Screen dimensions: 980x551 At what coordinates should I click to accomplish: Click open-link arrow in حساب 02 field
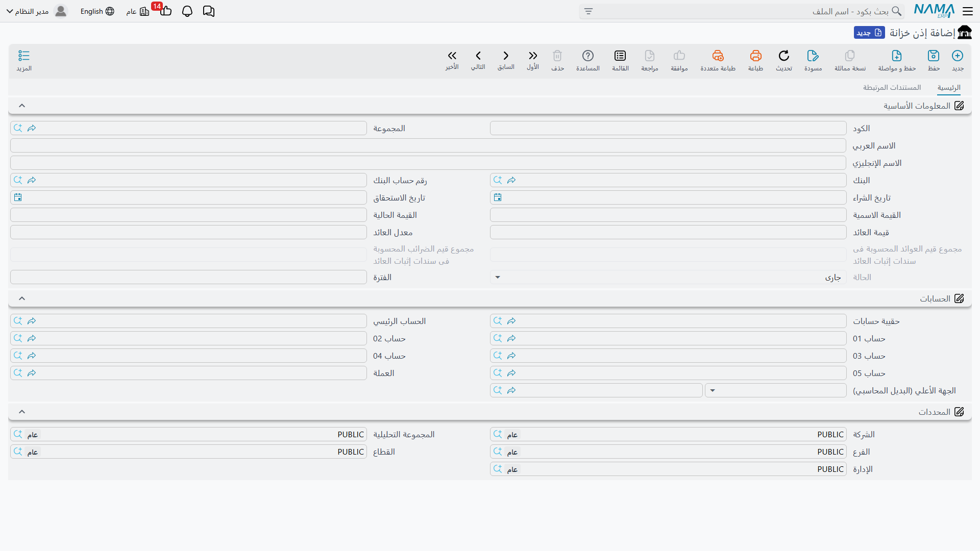[x=32, y=338]
